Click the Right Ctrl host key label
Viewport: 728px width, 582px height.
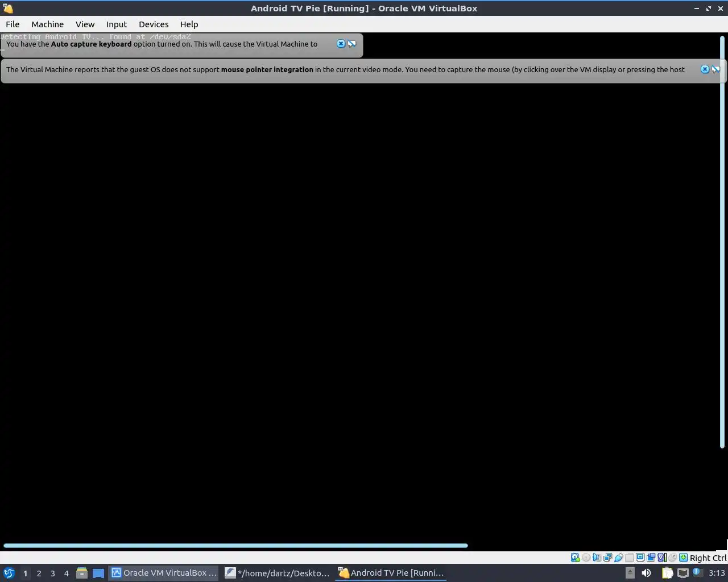(x=708, y=558)
